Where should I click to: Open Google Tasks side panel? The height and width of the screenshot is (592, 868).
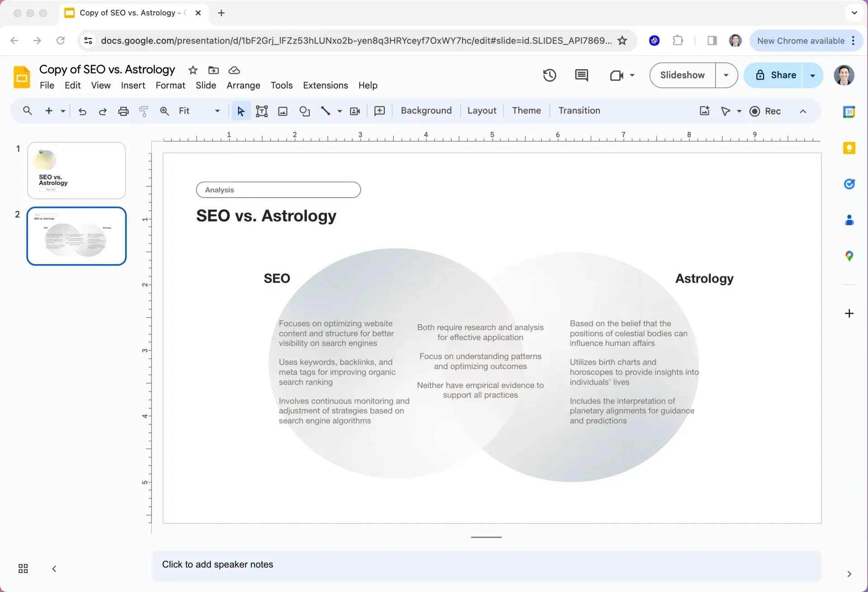pos(849,184)
